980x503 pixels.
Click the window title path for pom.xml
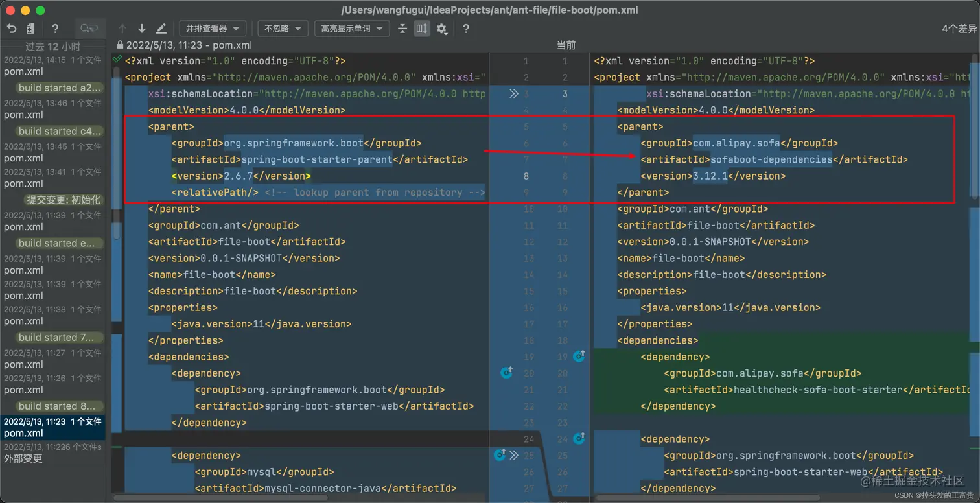pos(489,10)
